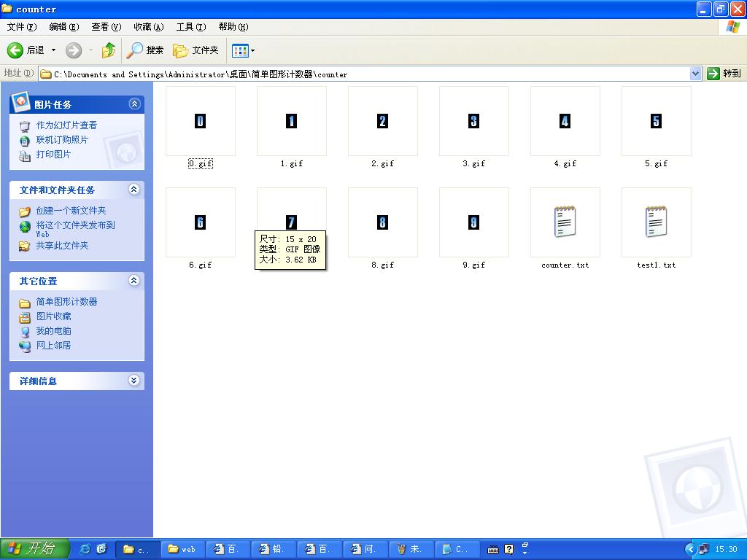Select the test1.txt file icon
This screenshot has height=560, width=747.
click(x=656, y=222)
